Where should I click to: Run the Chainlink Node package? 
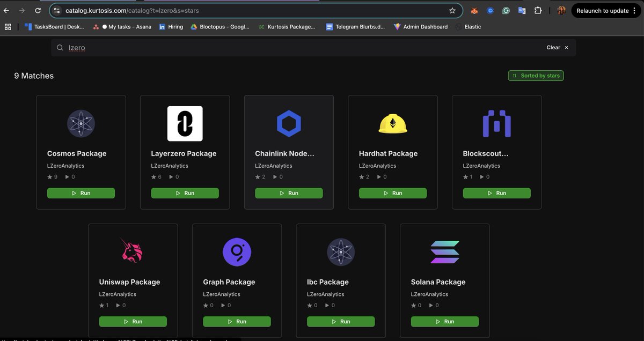pyautogui.click(x=289, y=193)
